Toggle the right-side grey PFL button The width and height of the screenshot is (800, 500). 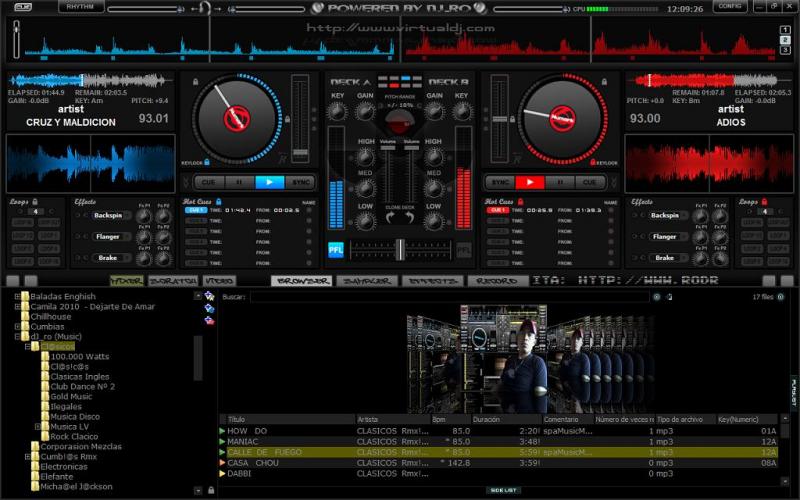coord(463,249)
